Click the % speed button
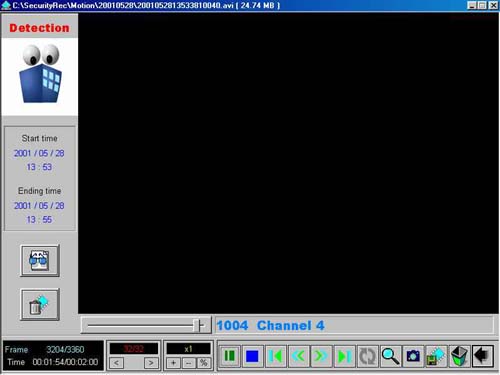This screenshot has height=375, width=500. 204,363
